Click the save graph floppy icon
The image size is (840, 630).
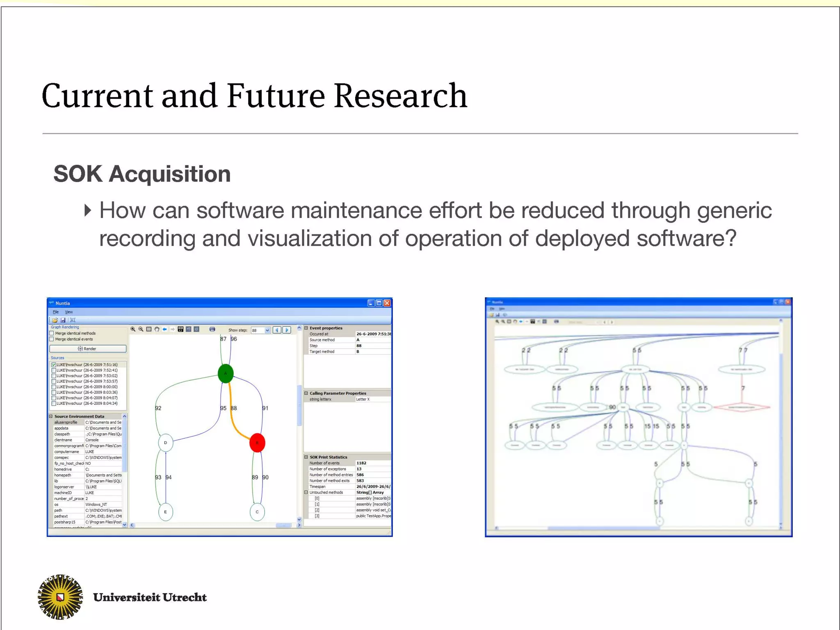click(180, 329)
